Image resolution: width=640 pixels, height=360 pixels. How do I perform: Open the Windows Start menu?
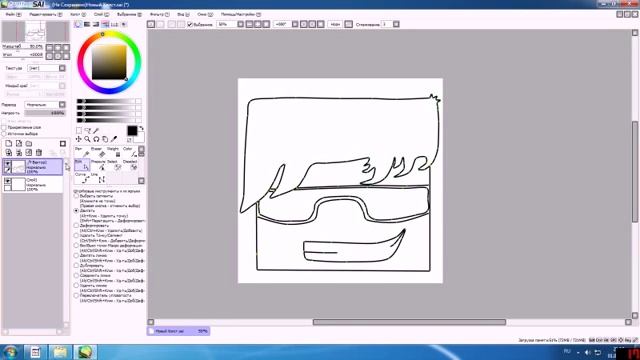click(x=10, y=352)
